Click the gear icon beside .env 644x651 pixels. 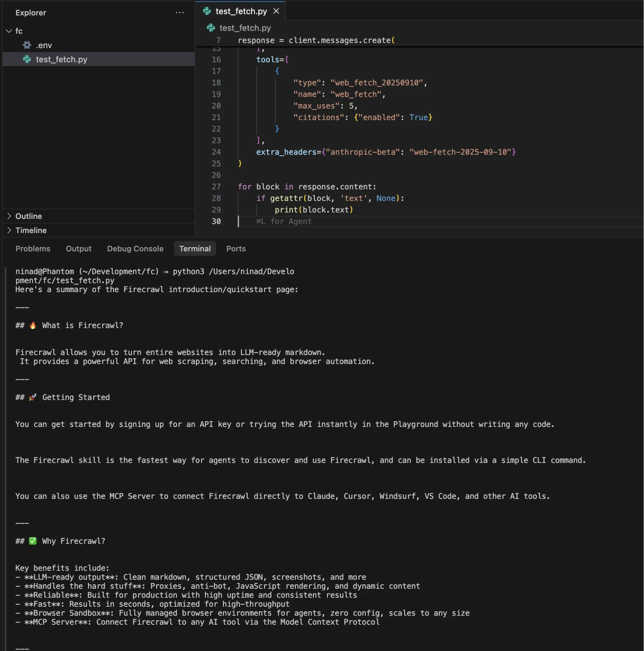(x=27, y=45)
